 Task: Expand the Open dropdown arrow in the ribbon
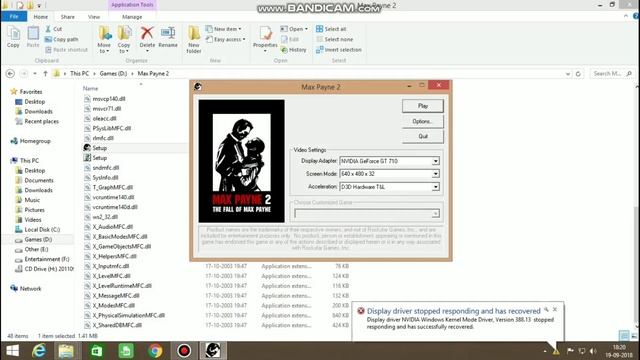click(306, 29)
